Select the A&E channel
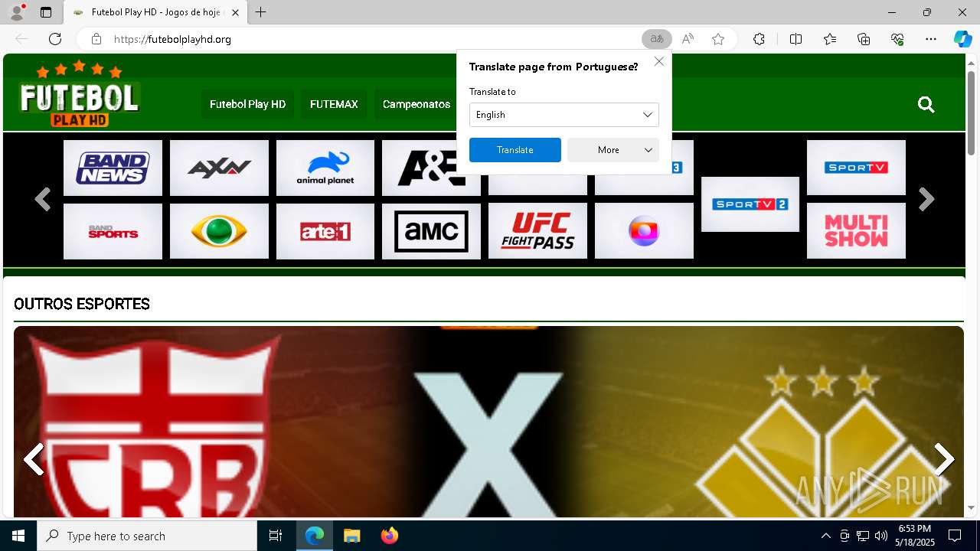The height and width of the screenshot is (551, 980). tap(431, 168)
